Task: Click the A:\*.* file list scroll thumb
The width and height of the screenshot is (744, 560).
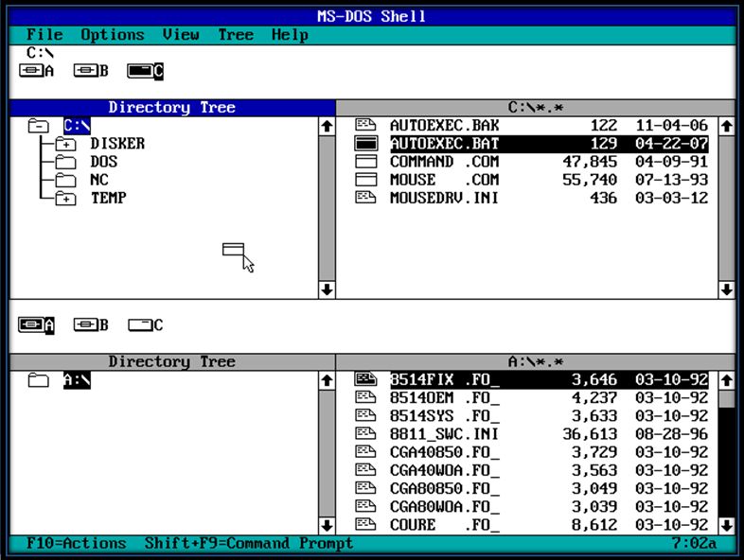Action: click(x=727, y=398)
